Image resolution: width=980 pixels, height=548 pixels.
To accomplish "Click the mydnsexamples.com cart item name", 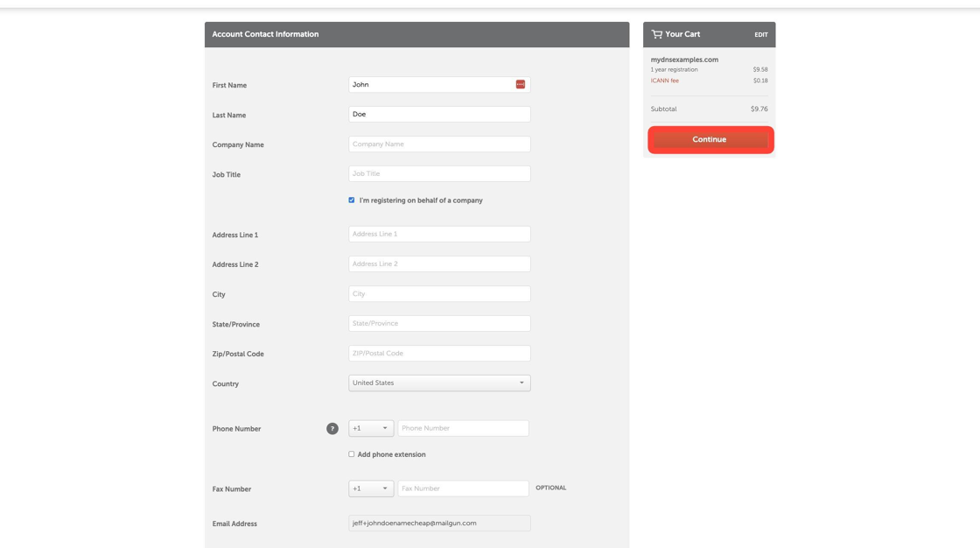I will 684,60.
